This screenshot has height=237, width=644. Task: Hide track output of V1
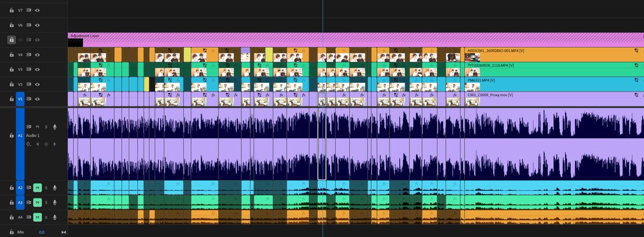pos(38,99)
